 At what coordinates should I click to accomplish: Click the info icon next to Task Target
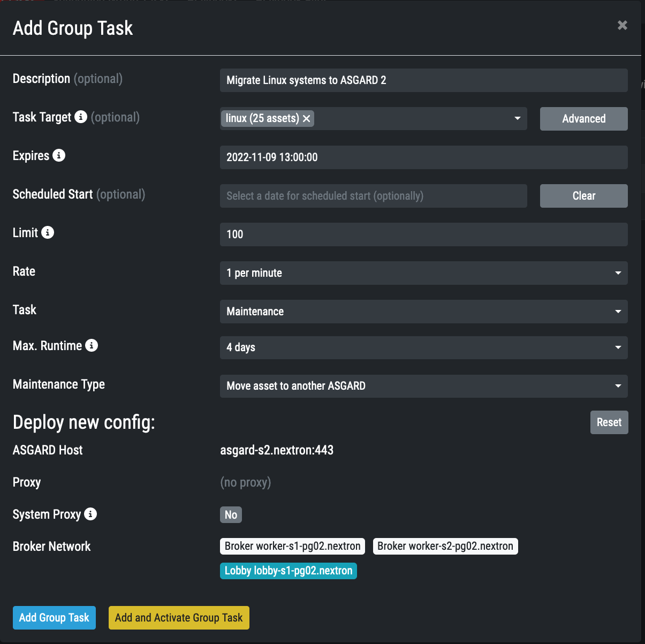[x=81, y=117]
